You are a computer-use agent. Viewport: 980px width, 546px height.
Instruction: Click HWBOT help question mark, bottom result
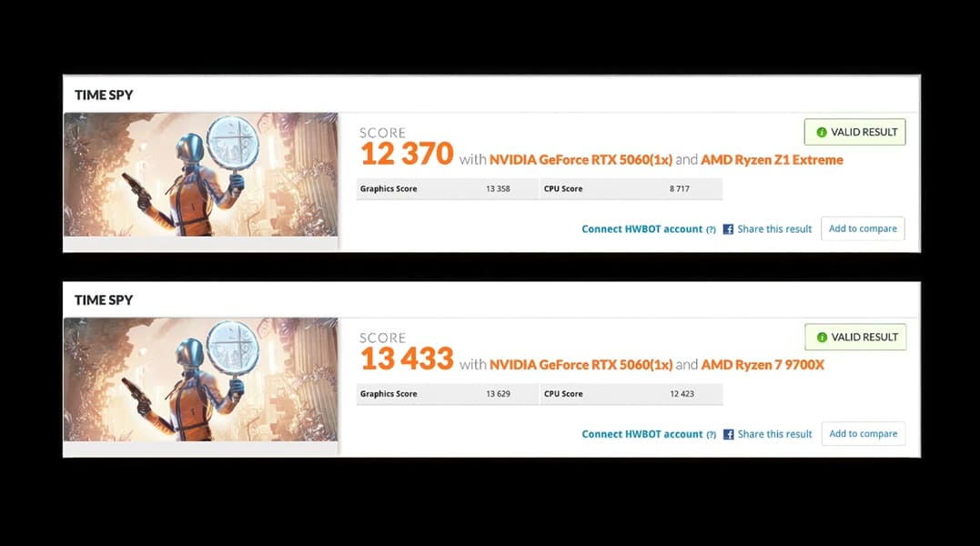click(x=712, y=435)
